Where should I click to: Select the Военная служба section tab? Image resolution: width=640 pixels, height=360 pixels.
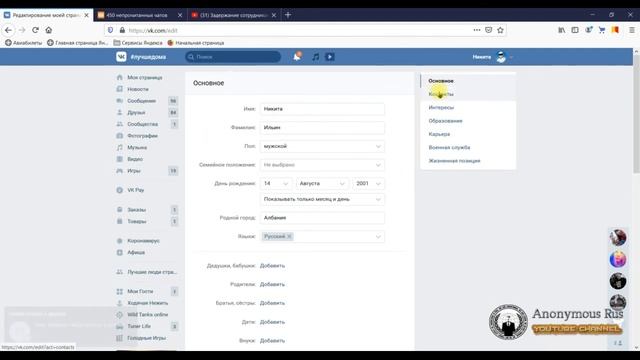pos(468,147)
